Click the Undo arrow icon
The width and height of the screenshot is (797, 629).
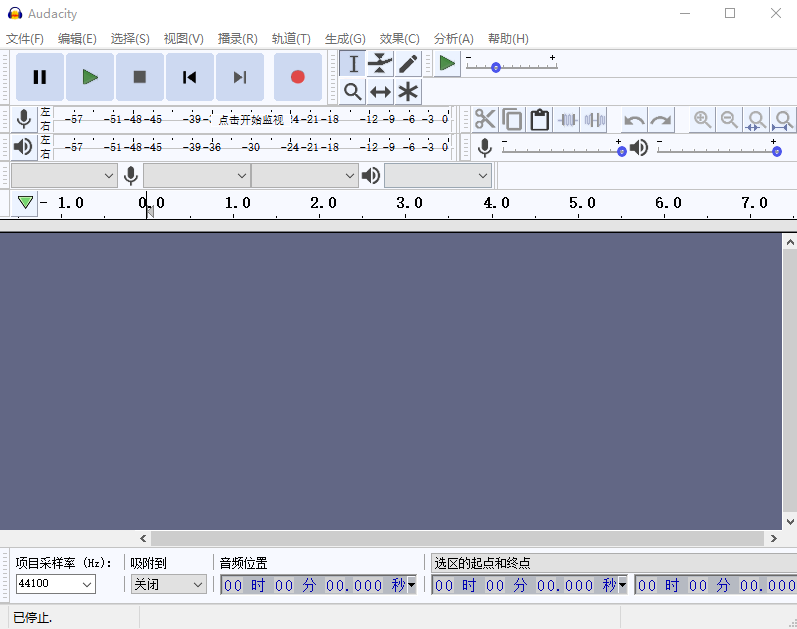click(634, 120)
